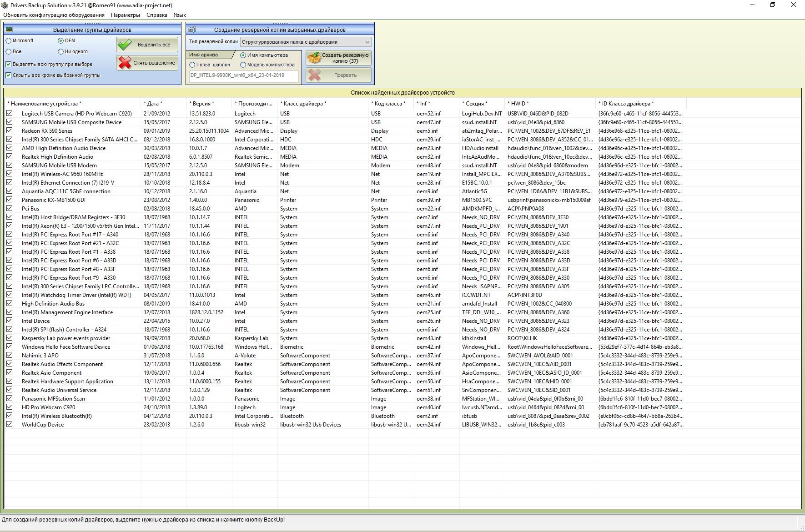The image size is (805, 532).
Task: Uncheck the Radeon RX 590 Series driver
Action: click(10, 130)
